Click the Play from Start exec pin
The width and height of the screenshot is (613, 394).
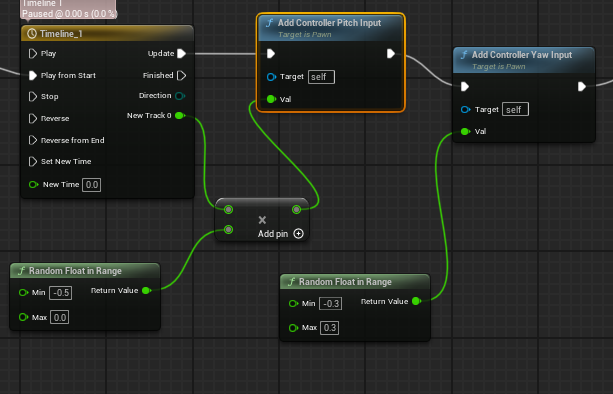(x=33, y=75)
